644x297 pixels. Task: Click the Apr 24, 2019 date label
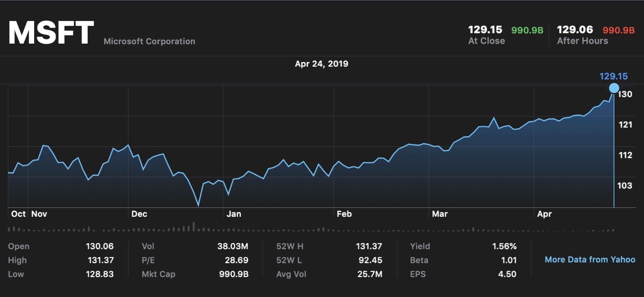[322, 64]
